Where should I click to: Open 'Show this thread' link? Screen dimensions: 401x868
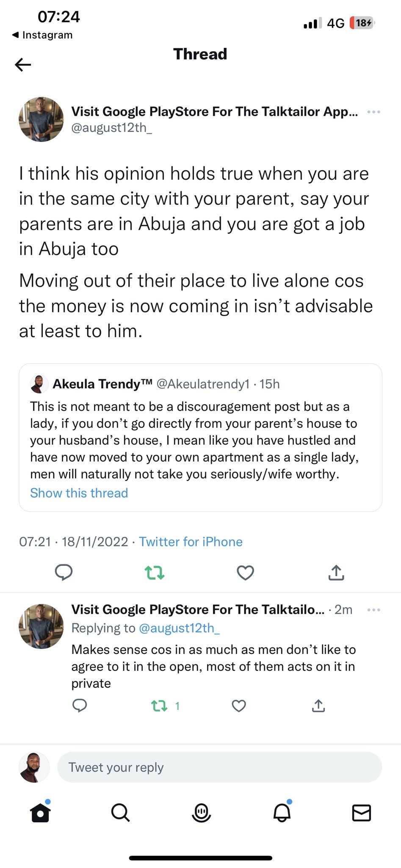pyautogui.click(x=79, y=493)
